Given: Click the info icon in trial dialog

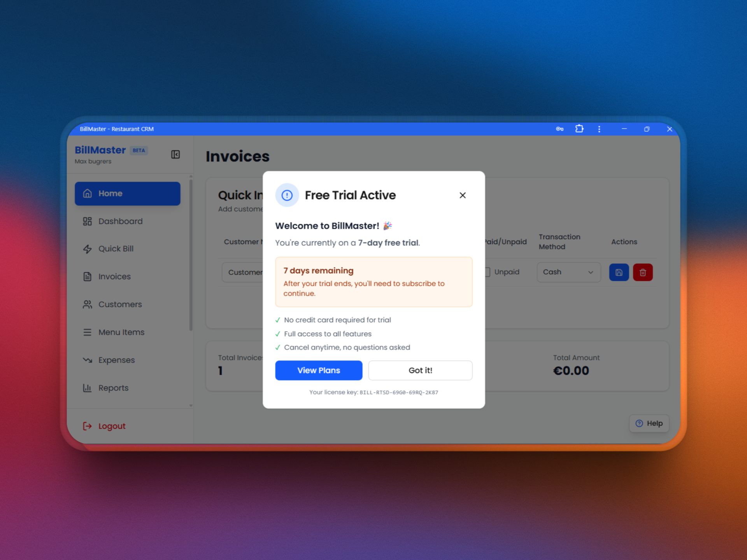Looking at the screenshot, I should coord(287,195).
